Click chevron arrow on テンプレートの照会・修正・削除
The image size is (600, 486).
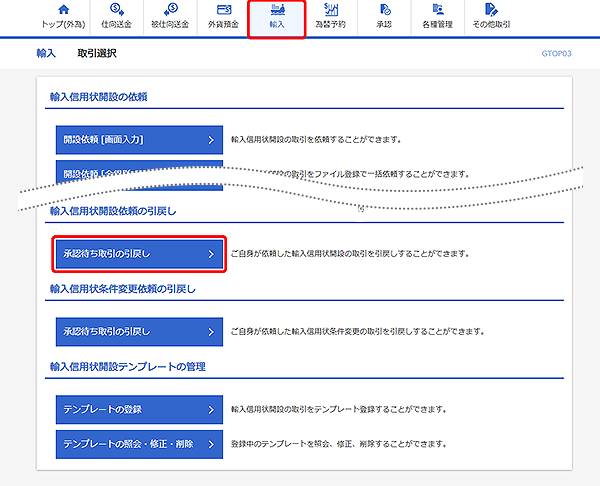(211, 445)
